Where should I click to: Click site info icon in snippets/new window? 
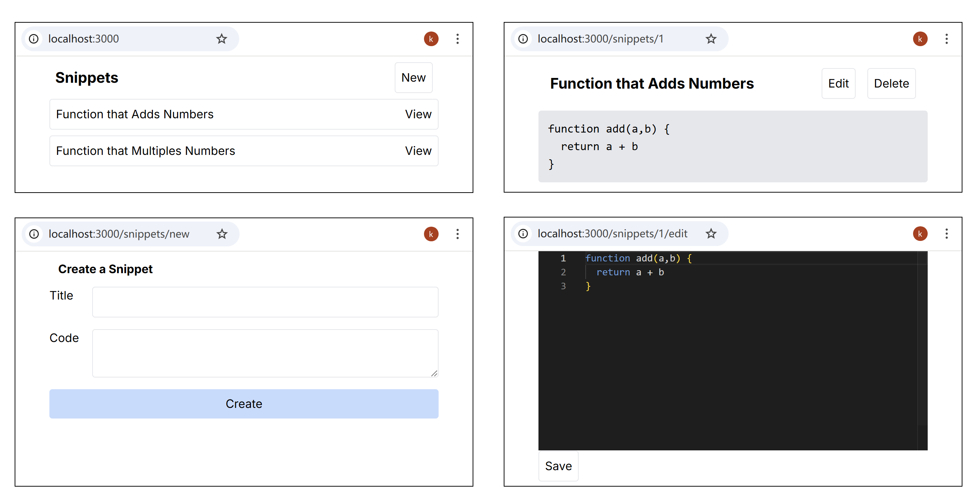[x=34, y=234]
